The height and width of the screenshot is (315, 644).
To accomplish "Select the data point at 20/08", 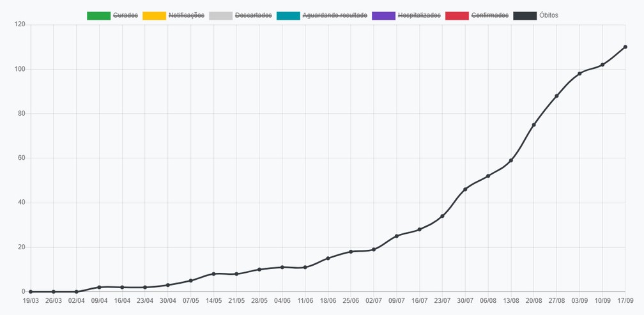I will (533, 125).
